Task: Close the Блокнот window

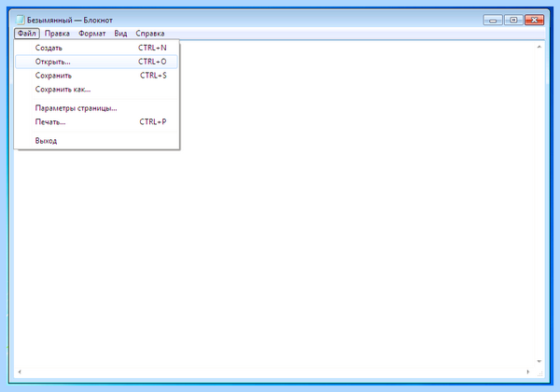Action: point(534,20)
